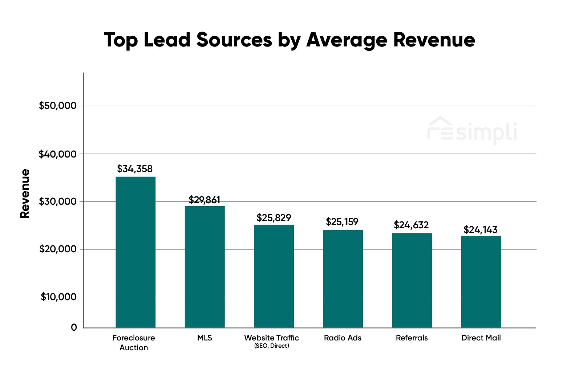
Task: Select the Website Traffic bar
Action: 274,276
